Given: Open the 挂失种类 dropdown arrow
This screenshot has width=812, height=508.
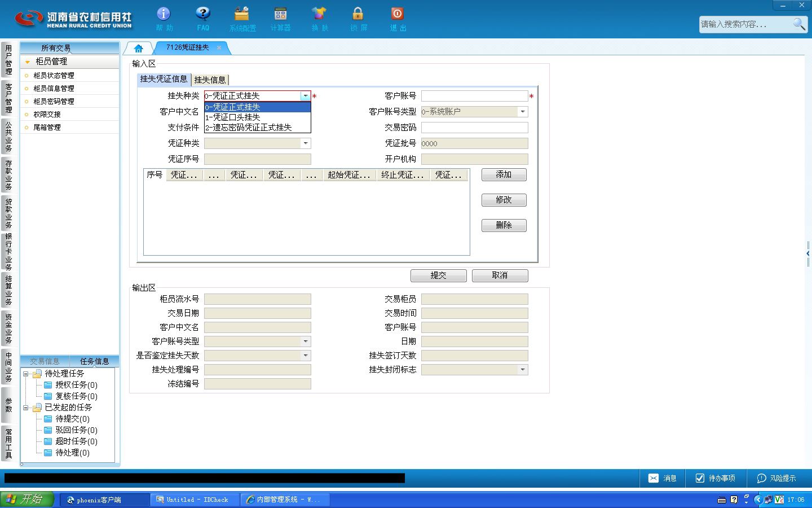Looking at the screenshot, I should [x=305, y=96].
